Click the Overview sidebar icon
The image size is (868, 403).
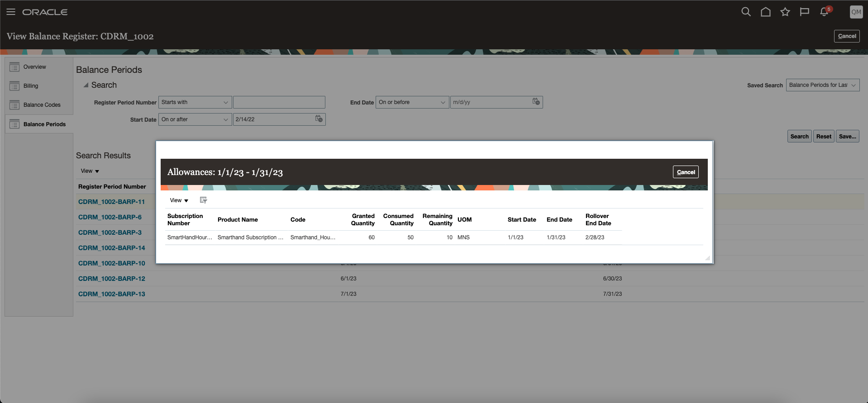coord(14,67)
